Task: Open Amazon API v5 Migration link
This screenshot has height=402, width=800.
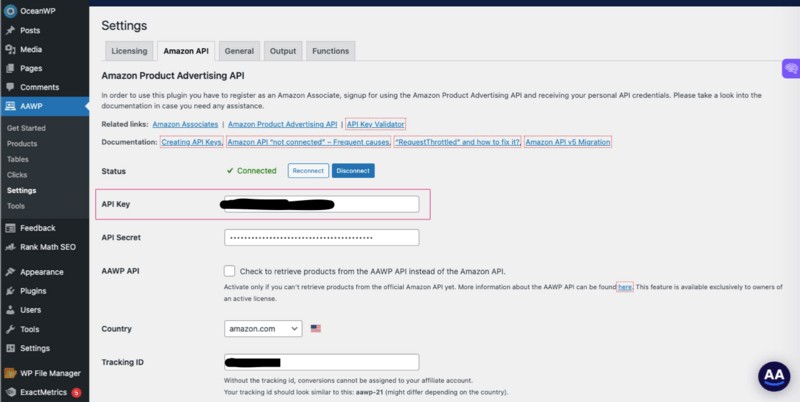Action: coord(568,142)
